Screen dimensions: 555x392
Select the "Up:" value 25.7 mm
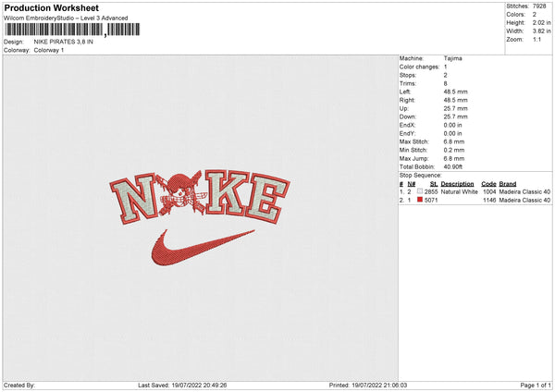coord(455,108)
